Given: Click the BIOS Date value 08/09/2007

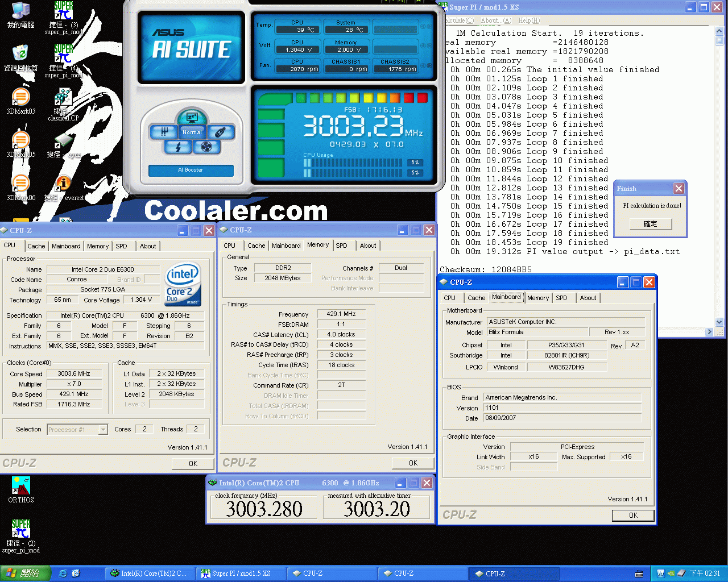Looking at the screenshot, I should pos(562,418).
